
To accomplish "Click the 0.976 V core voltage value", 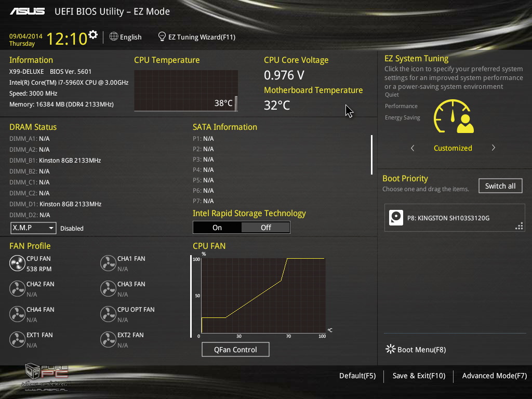I will pos(284,75).
